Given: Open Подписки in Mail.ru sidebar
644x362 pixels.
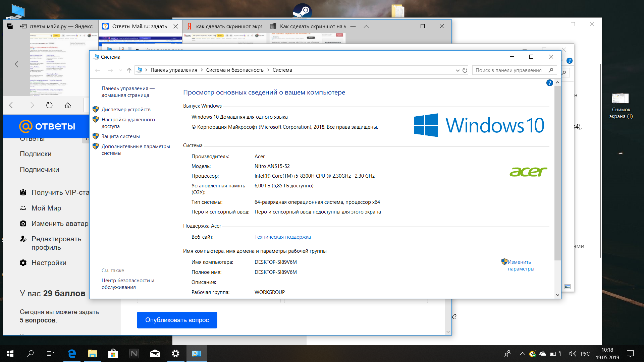Looking at the screenshot, I should pyautogui.click(x=36, y=154).
